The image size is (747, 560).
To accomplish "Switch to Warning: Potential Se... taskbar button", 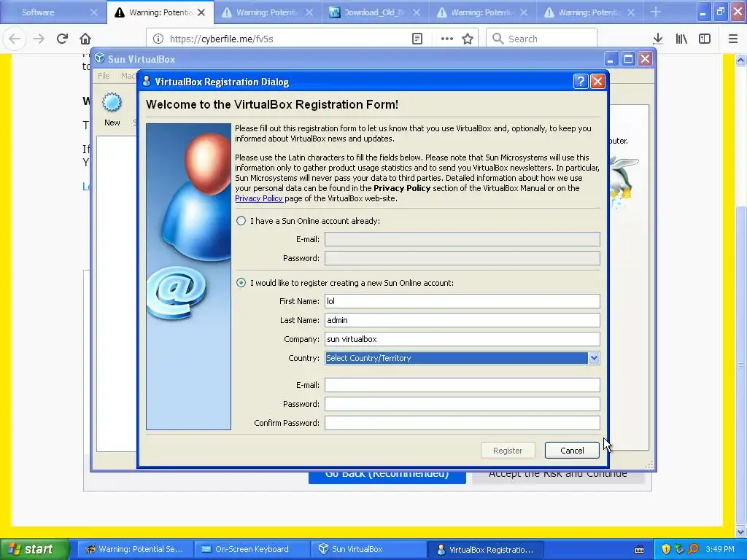I will 134,550.
